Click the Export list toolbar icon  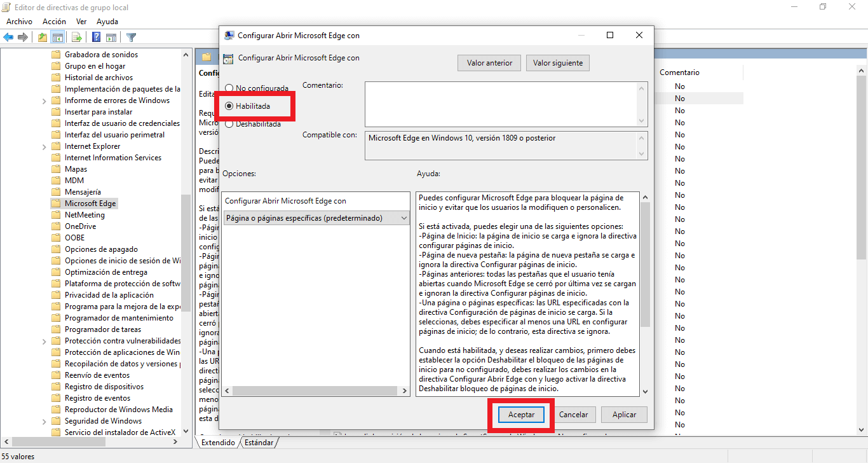[x=77, y=37]
